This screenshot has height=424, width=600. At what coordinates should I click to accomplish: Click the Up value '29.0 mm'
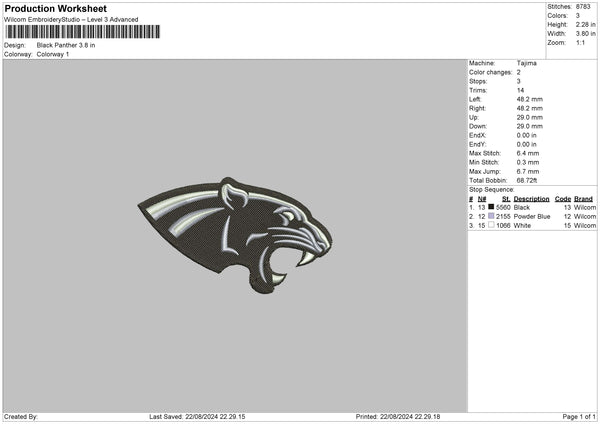pyautogui.click(x=530, y=117)
